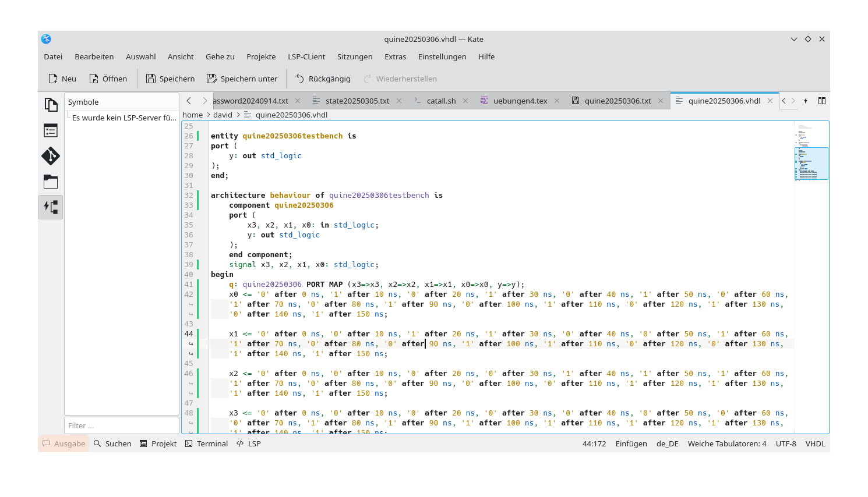Image resolution: width=868 pixels, height=497 pixels.
Task: Create a new file with the Neu icon
Action: pos(62,78)
